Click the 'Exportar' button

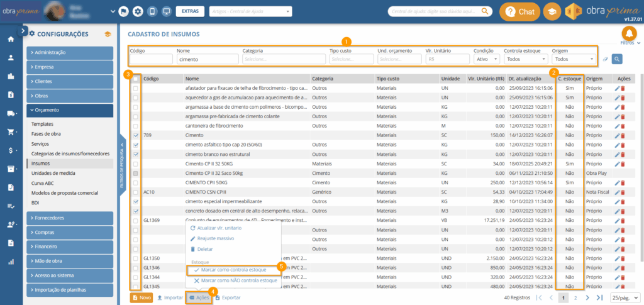coord(228,297)
